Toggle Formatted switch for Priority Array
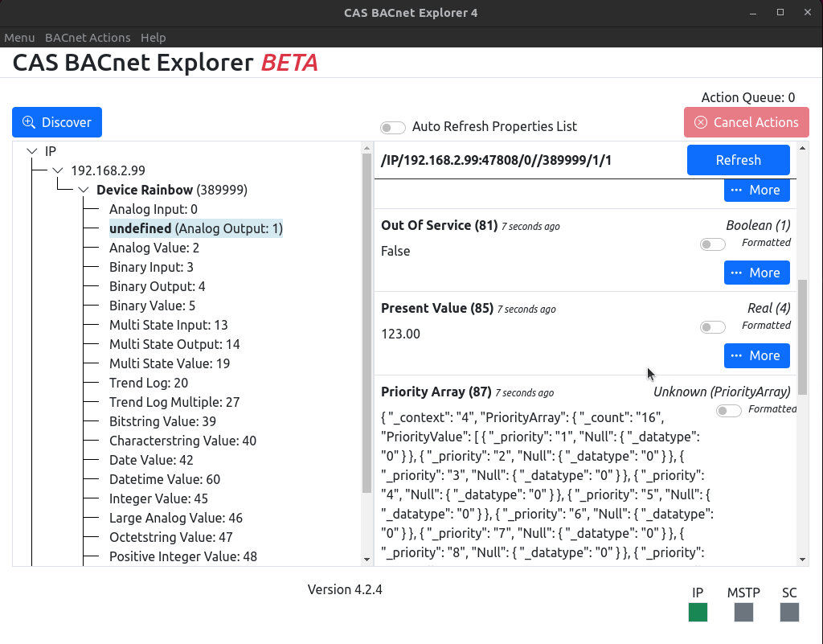Image resolution: width=823 pixels, height=644 pixels. pos(728,410)
